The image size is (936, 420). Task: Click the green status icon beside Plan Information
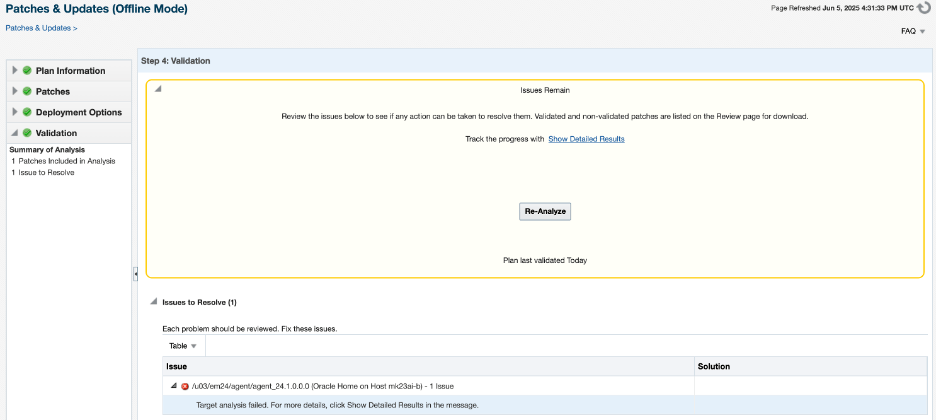coord(27,71)
